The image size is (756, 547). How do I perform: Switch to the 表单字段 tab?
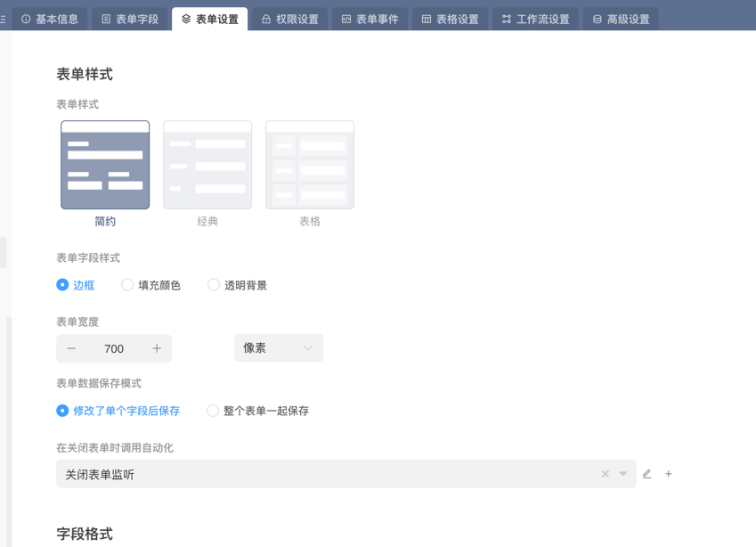[130, 18]
